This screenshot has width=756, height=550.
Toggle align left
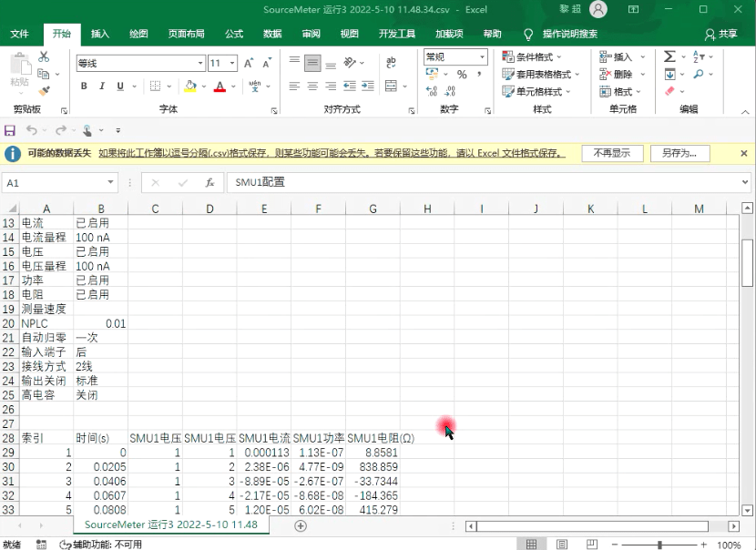click(x=294, y=87)
